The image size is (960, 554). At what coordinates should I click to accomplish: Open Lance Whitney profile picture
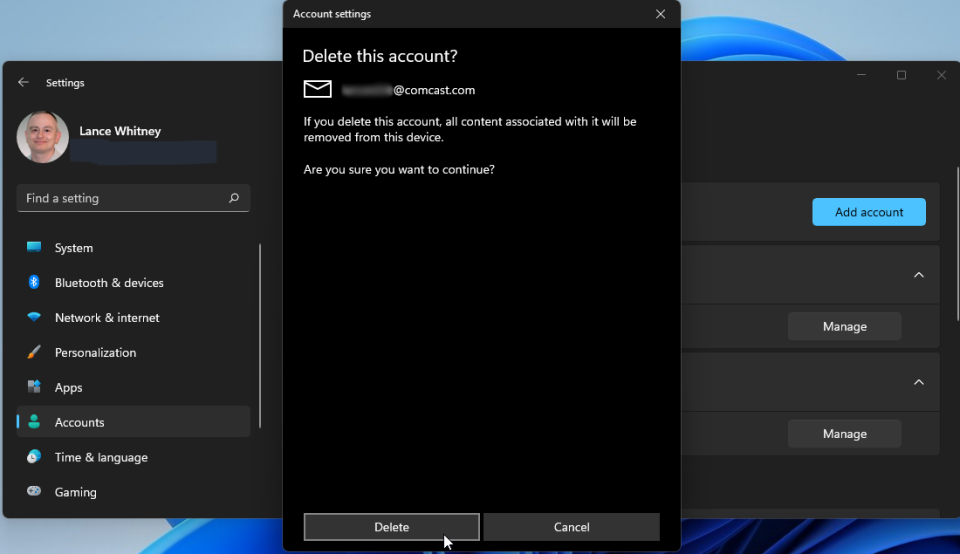[x=42, y=137]
